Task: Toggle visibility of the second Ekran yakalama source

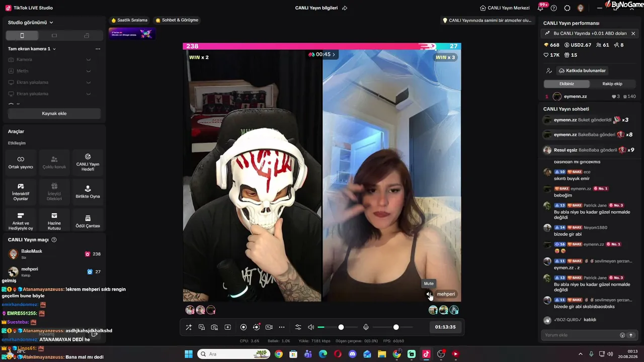Action: click(x=89, y=94)
